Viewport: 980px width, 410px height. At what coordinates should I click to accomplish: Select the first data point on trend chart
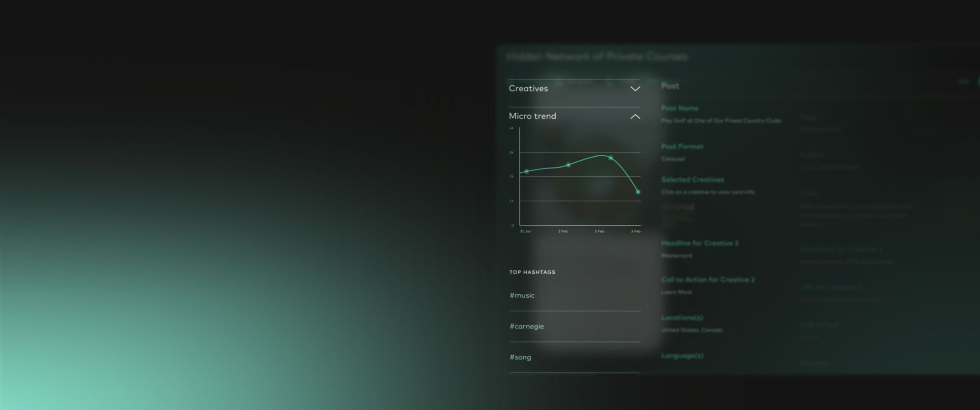coord(527,171)
